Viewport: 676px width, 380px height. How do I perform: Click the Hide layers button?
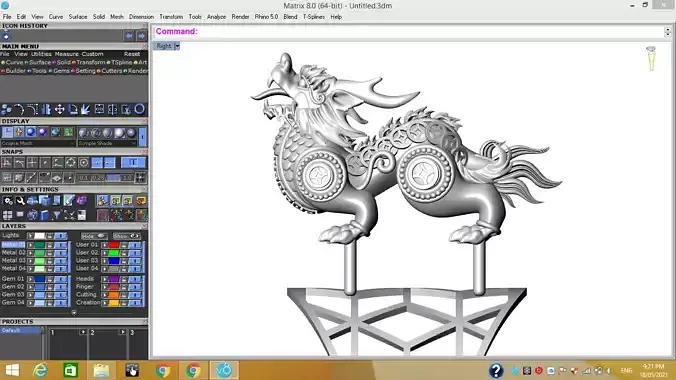pos(94,236)
